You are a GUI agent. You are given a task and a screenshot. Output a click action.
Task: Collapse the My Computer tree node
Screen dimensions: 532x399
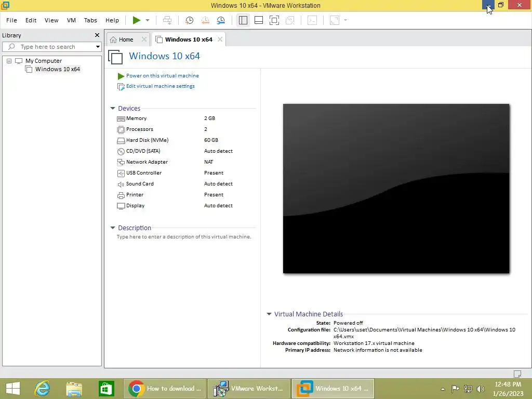pyautogui.click(x=9, y=61)
